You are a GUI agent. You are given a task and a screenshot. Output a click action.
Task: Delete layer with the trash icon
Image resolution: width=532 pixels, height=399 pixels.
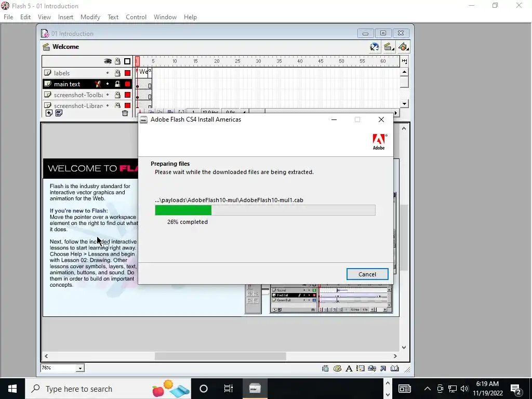125,113
